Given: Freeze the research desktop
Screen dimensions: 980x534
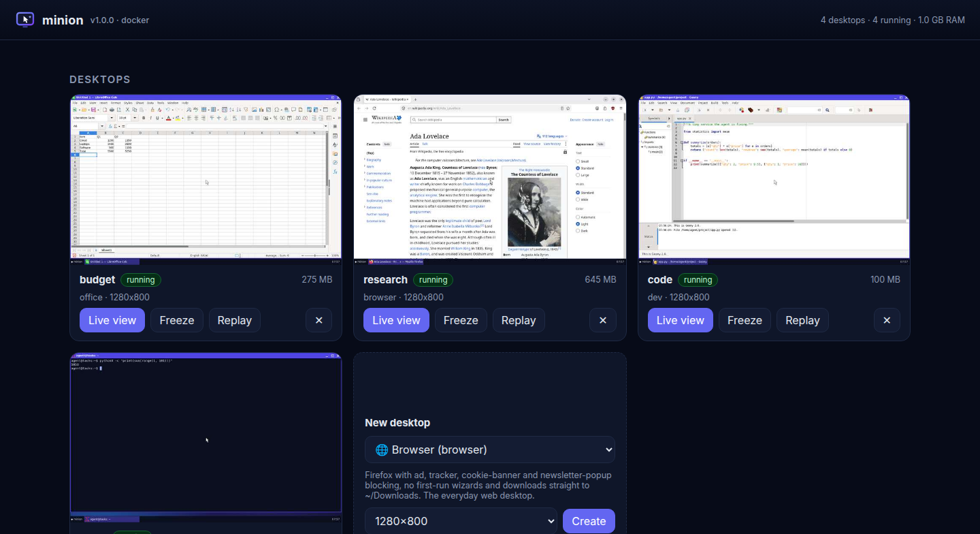Looking at the screenshot, I should click(461, 320).
